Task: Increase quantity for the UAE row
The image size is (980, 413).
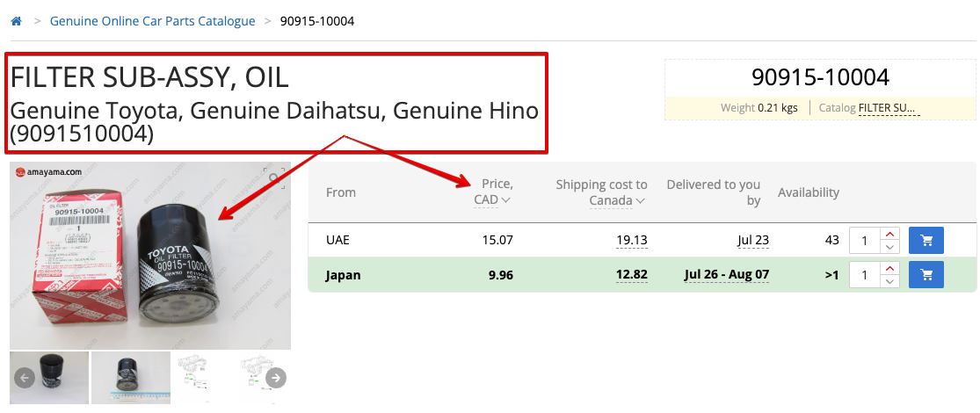Action: click(x=889, y=233)
